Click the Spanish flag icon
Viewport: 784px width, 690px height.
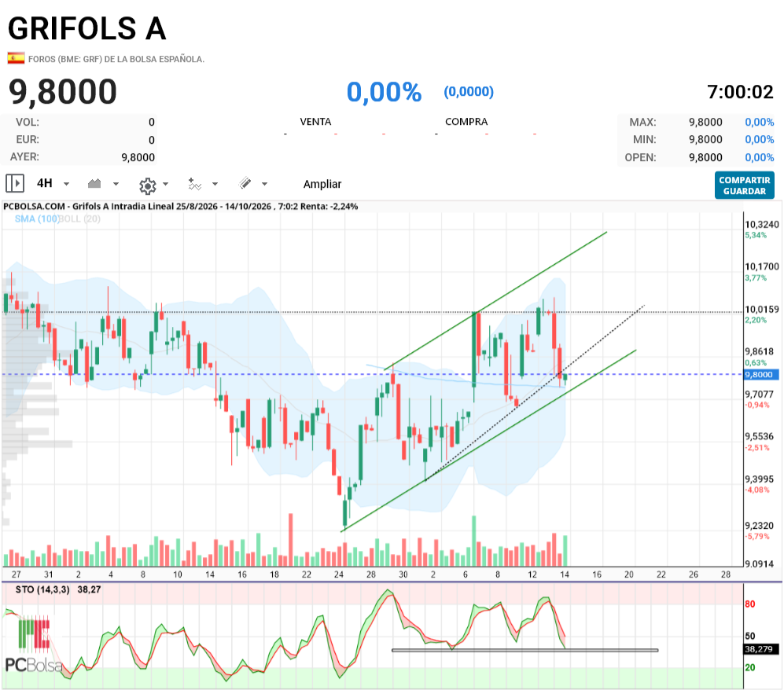coord(16,58)
